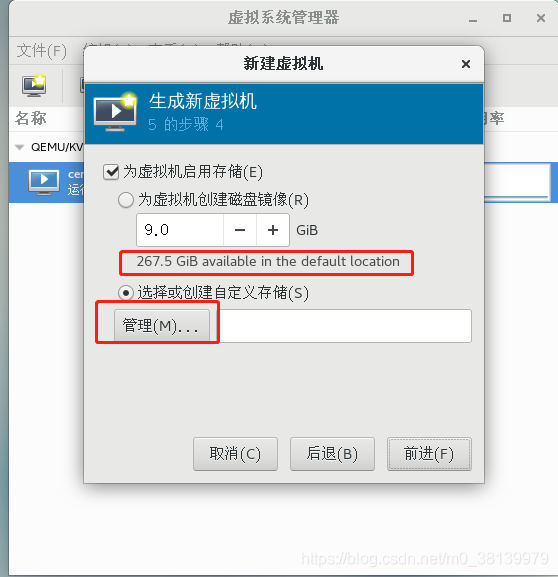Viewport: 558px width, 577px height.
Task: Click 取消(C) to cancel wizard
Action: [235, 454]
